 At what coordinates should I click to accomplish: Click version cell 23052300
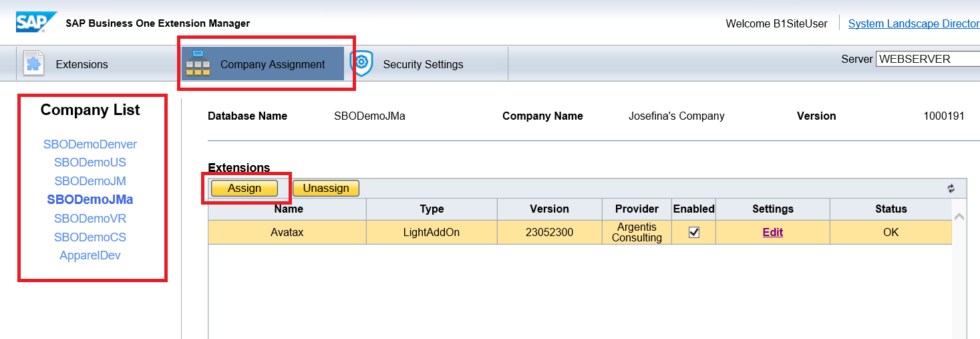(549, 232)
